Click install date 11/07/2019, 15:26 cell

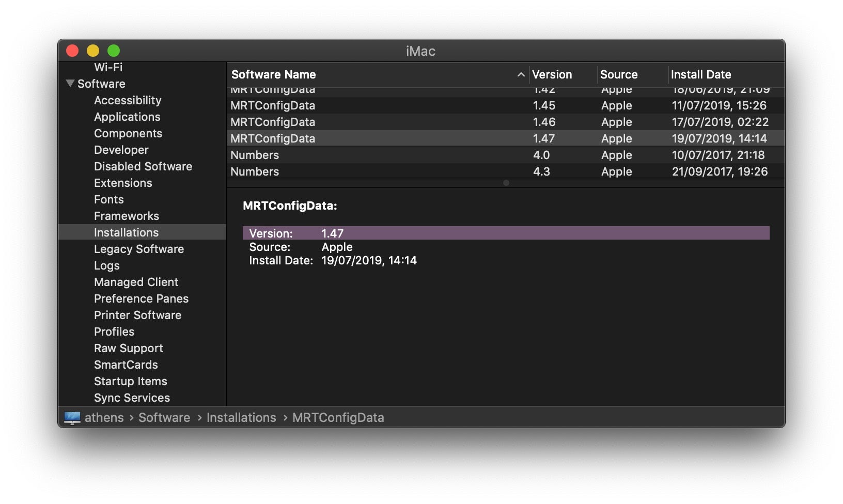point(719,105)
